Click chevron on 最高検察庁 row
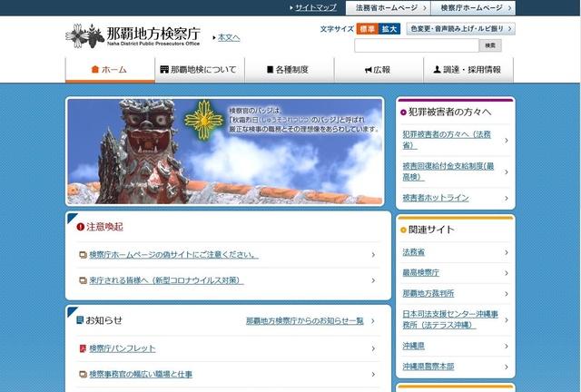 tap(507, 273)
